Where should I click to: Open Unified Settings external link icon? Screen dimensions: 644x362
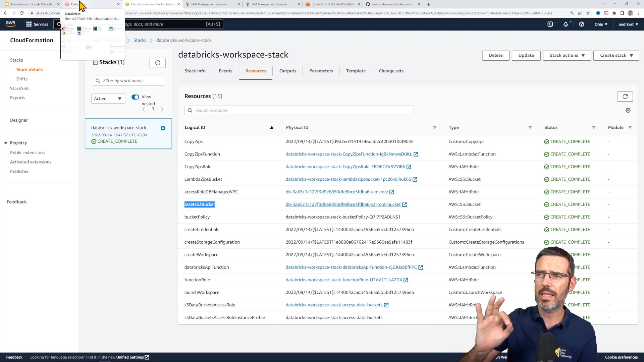click(x=147, y=357)
